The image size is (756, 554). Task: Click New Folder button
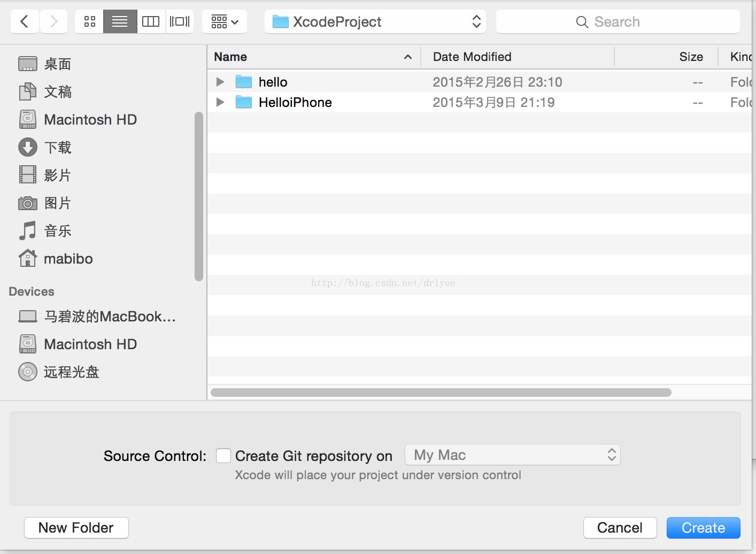[x=76, y=528]
